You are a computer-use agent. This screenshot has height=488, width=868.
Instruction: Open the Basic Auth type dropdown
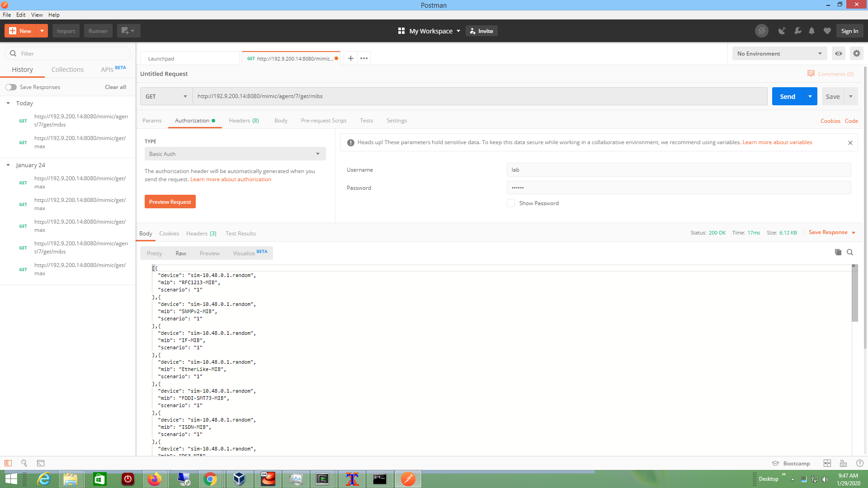click(x=235, y=154)
